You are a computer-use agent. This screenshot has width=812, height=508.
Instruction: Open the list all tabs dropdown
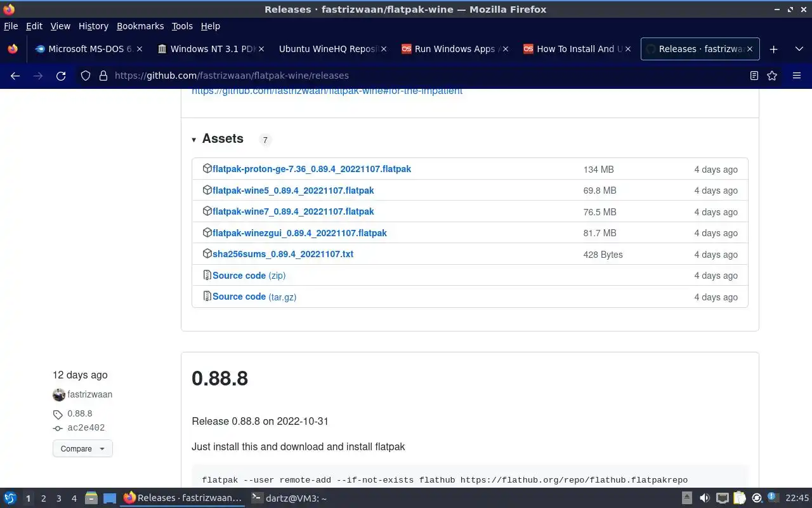click(798, 49)
